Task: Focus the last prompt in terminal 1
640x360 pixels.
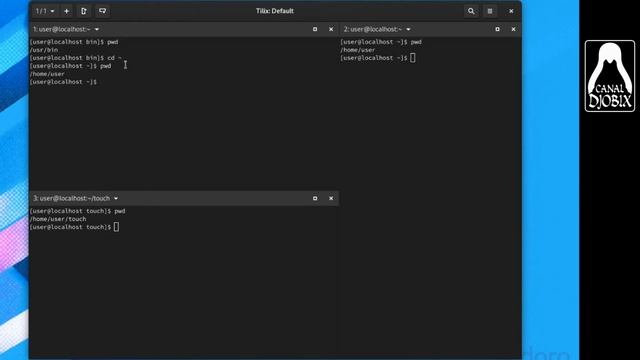Action: (x=63, y=82)
